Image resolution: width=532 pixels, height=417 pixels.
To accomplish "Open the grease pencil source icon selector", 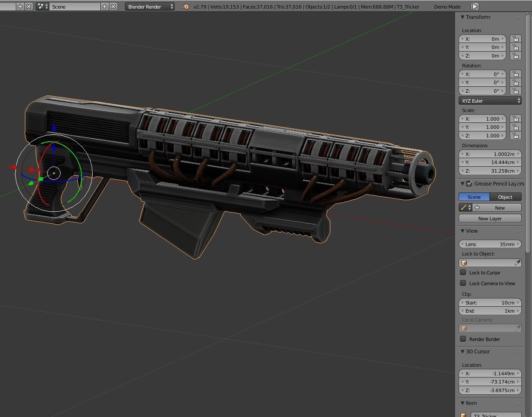I will click(x=465, y=207).
